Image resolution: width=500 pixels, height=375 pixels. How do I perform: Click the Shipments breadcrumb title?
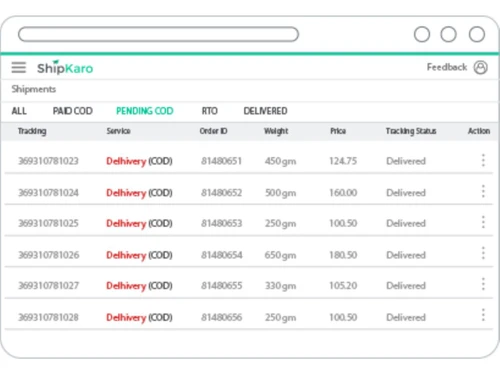coord(34,89)
